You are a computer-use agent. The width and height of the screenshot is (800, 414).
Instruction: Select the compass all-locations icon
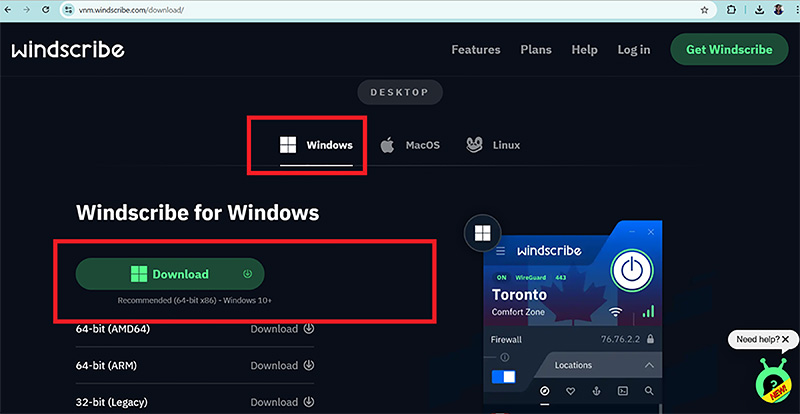(545, 391)
